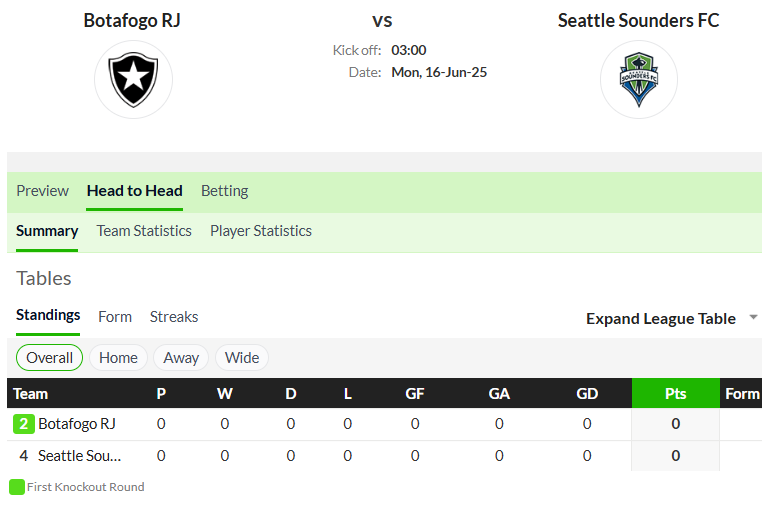Expand the League Table dropdown
The image size is (762, 513).
(660, 319)
